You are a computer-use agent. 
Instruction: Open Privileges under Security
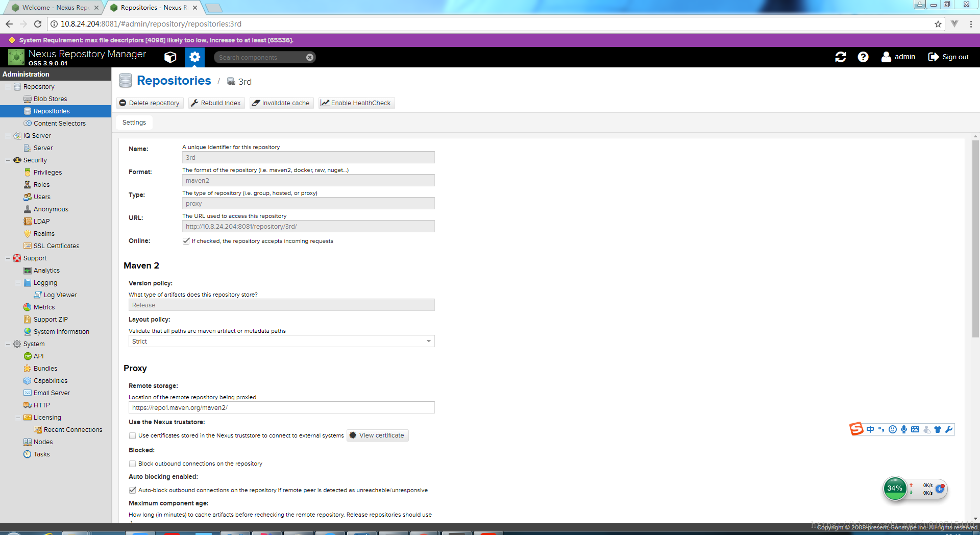coord(47,173)
